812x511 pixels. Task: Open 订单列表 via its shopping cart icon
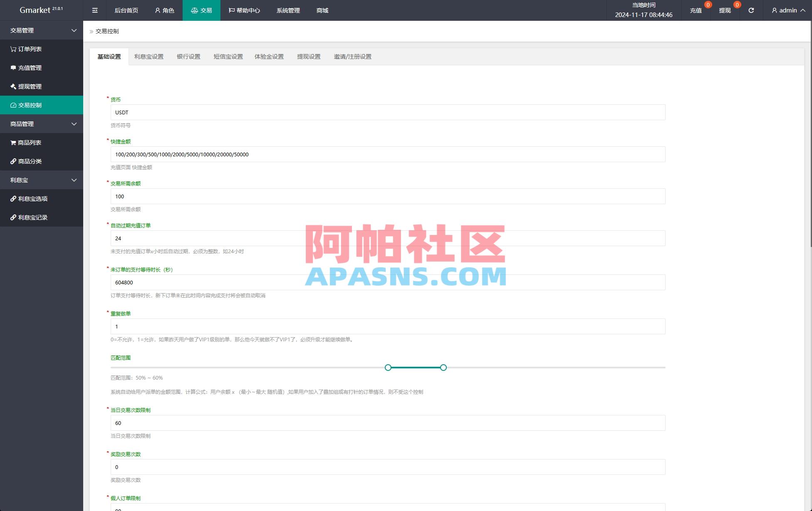click(13, 49)
